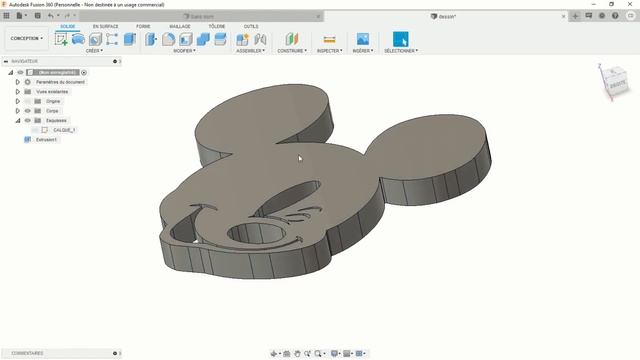Toggle visibility of CALQUE_1 sketch
640x360 pixels.
[x=36, y=130]
